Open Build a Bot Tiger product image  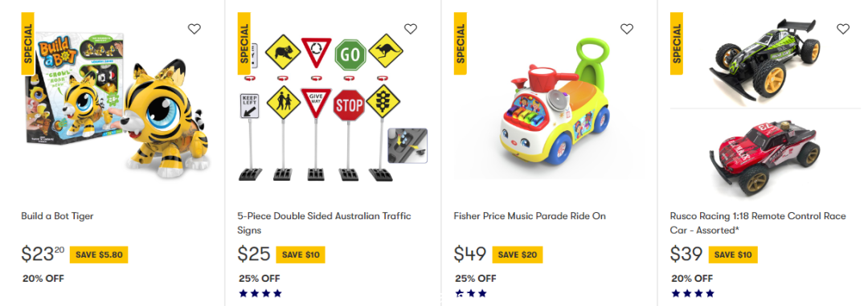(117, 106)
